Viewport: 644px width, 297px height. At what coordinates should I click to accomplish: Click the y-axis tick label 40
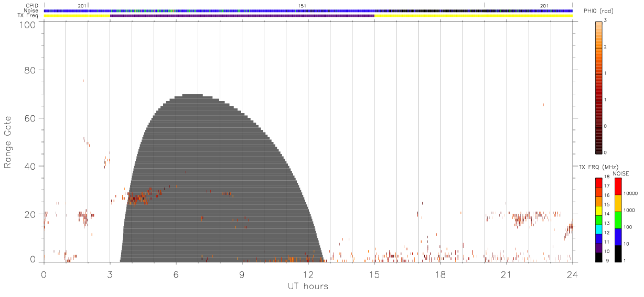pos(30,166)
